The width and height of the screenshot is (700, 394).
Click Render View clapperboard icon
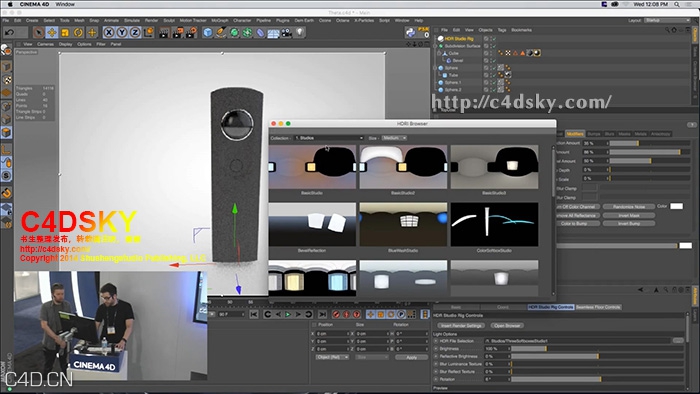point(164,33)
